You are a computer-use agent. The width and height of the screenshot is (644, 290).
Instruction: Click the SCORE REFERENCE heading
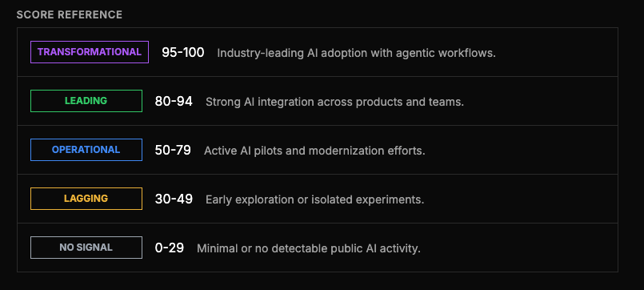70,14
